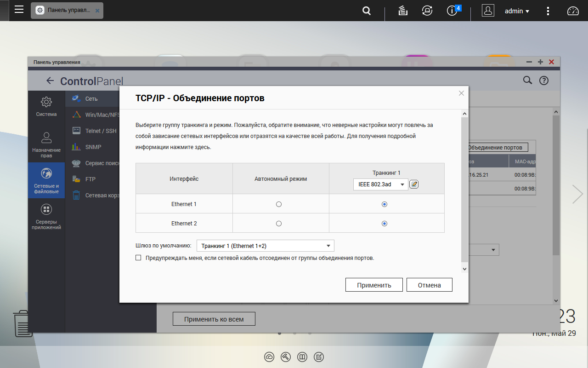The image size is (588, 368).
Task: Enable warning when network cable disconnected
Action: click(x=138, y=258)
